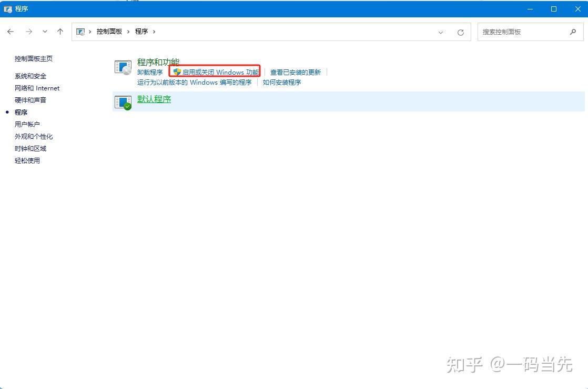Open the address bar history dropdown

pos(441,32)
